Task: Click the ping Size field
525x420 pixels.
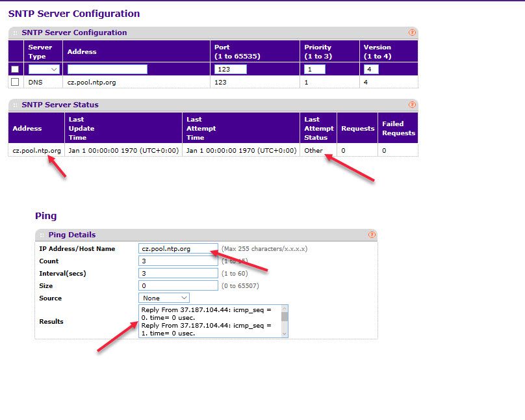Action: 178,285
